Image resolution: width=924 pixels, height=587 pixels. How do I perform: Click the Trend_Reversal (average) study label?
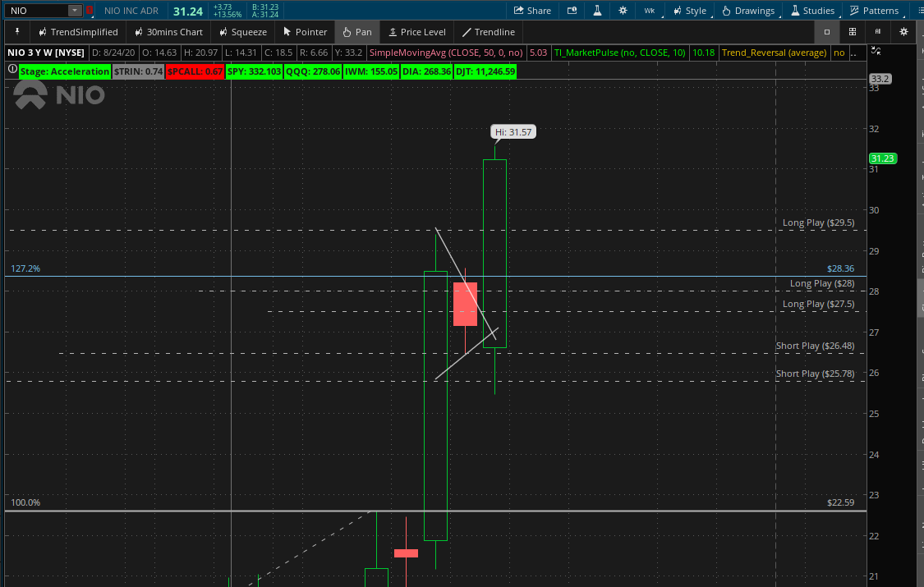click(x=774, y=53)
